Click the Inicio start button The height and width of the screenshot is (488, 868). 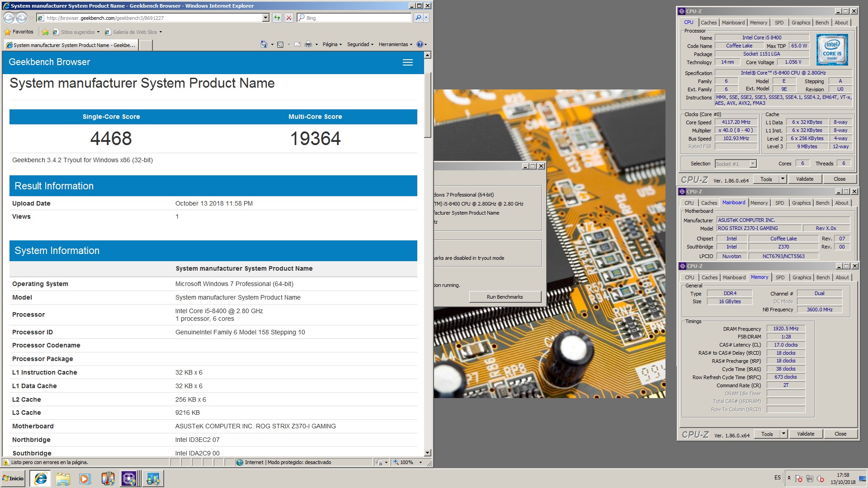14,479
